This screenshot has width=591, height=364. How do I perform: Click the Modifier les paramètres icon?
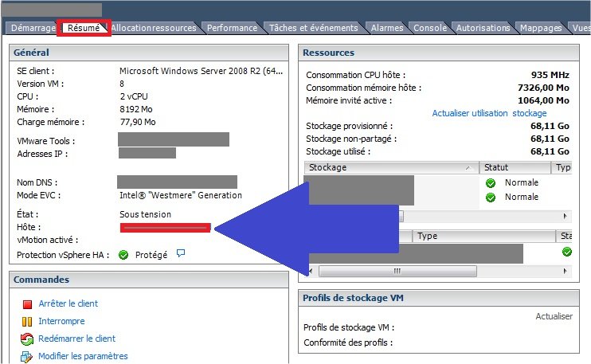27,357
